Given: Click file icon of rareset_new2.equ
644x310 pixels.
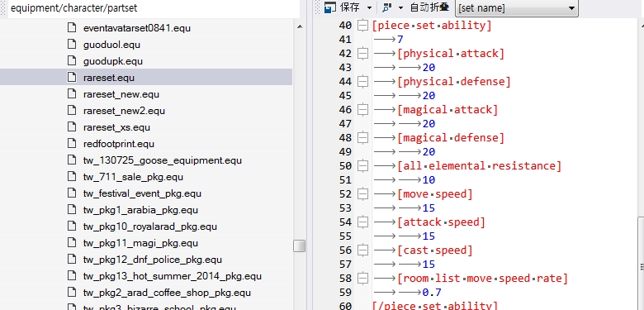Looking at the screenshot, I should (x=72, y=111).
